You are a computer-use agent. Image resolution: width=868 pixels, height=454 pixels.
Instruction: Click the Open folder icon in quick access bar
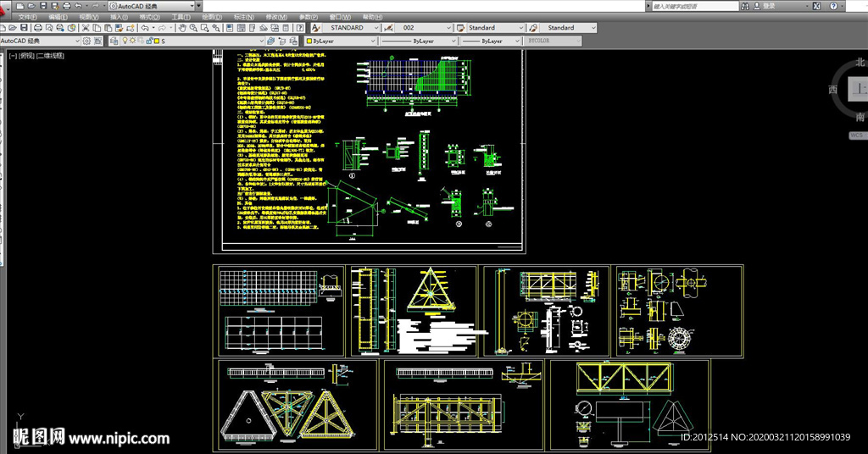pyautogui.click(x=31, y=6)
